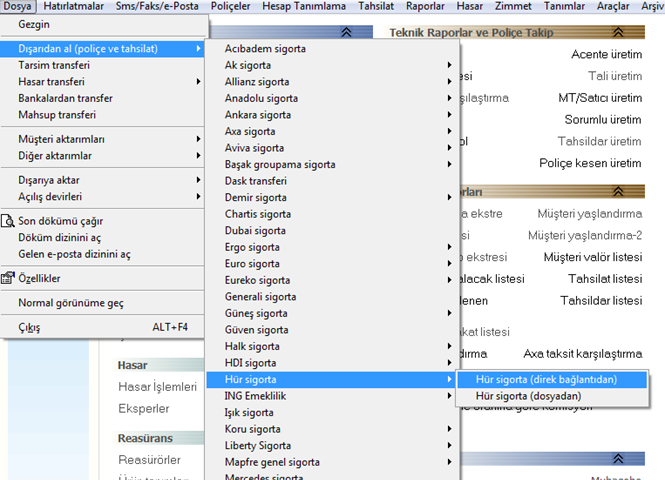This screenshot has width=665, height=480.
Task: Open the Tahsilat listesi link
Action: 605,278
